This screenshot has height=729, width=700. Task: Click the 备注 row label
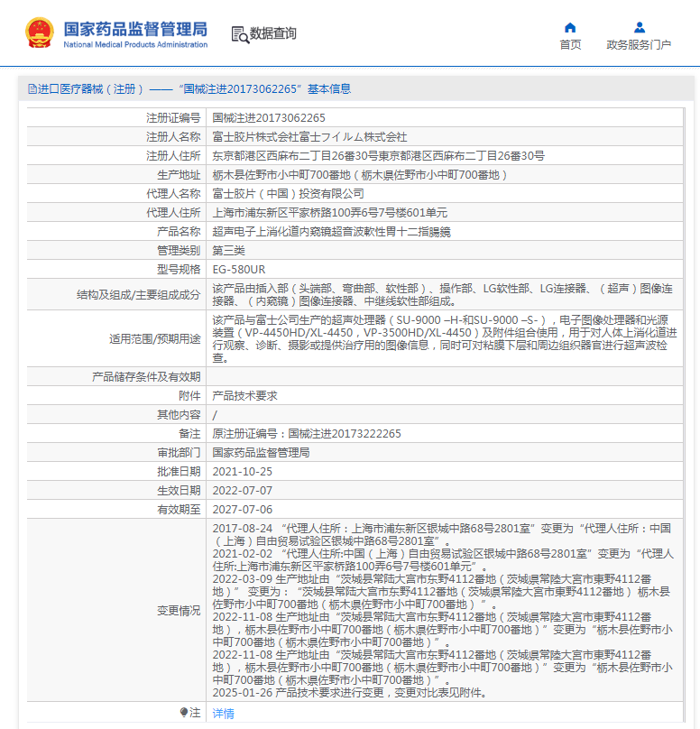pyautogui.click(x=189, y=434)
